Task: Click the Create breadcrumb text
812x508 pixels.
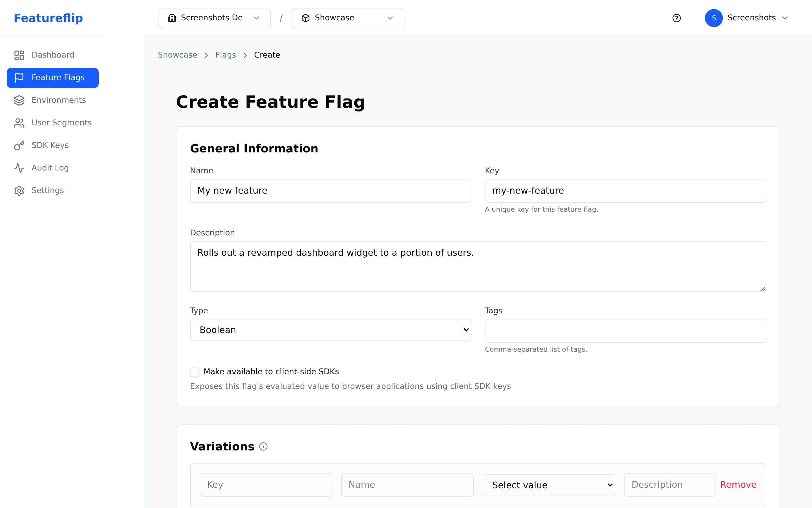Action: pyautogui.click(x=267, y=55)
